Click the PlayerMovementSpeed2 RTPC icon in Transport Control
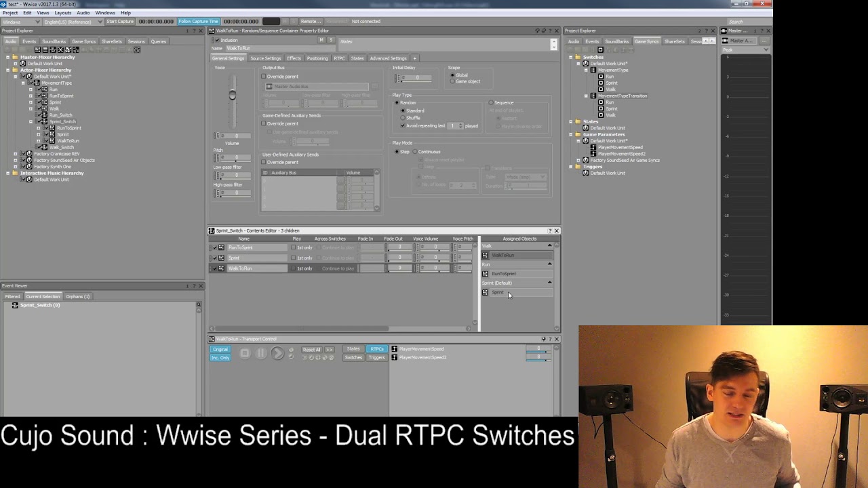 click(x=395, y=357)
